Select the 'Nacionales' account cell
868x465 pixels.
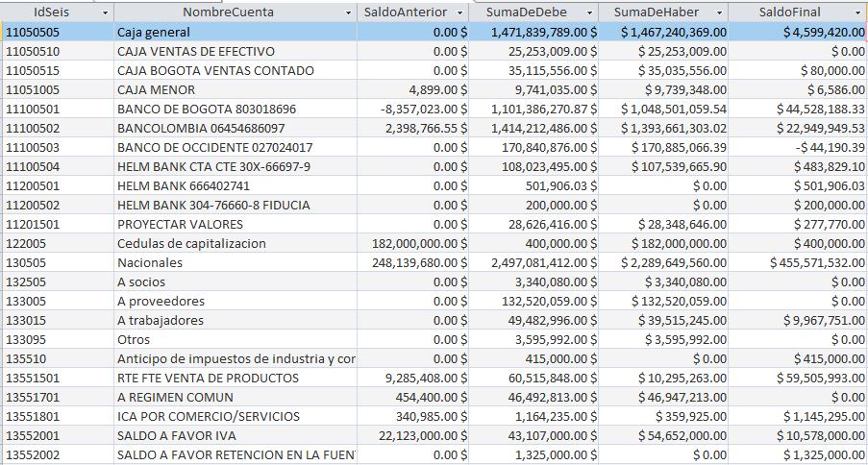pyautogui.click(x=236, y=263)
